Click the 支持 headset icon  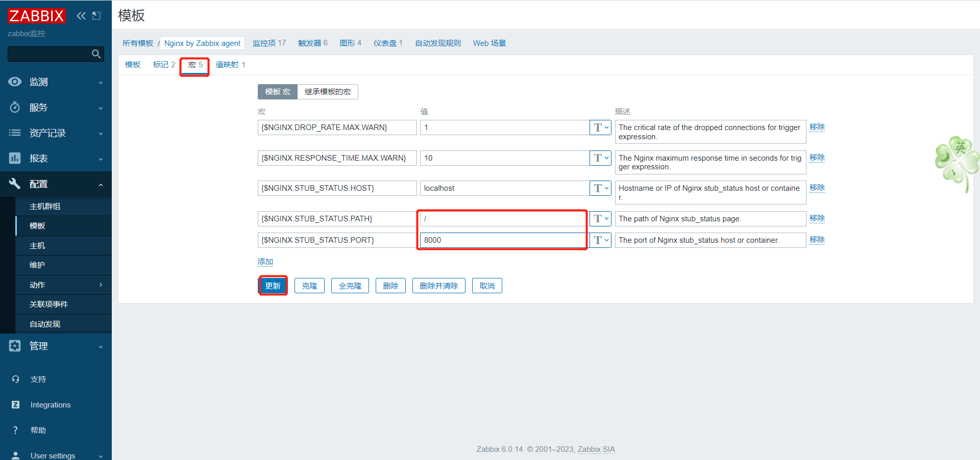point(15,379)
